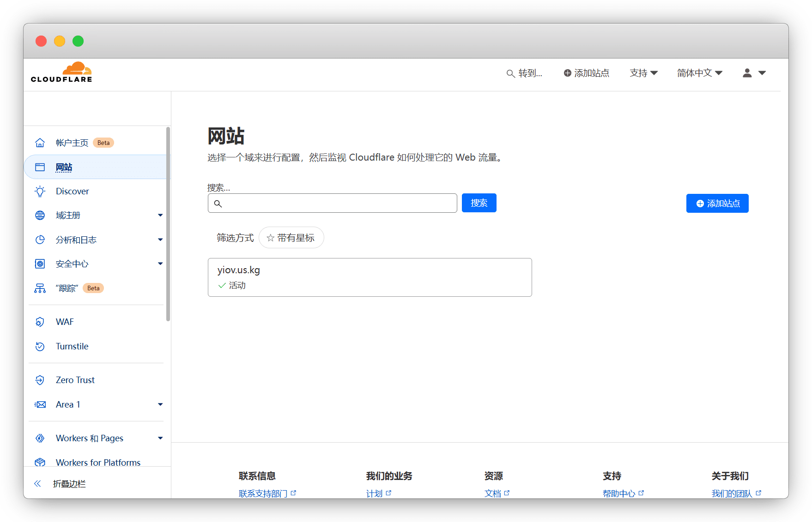The width and height of the screenshot is (812, 522).
Task: Click the Trace network icon
Action: pyautogui.click(x=40, y=288)
